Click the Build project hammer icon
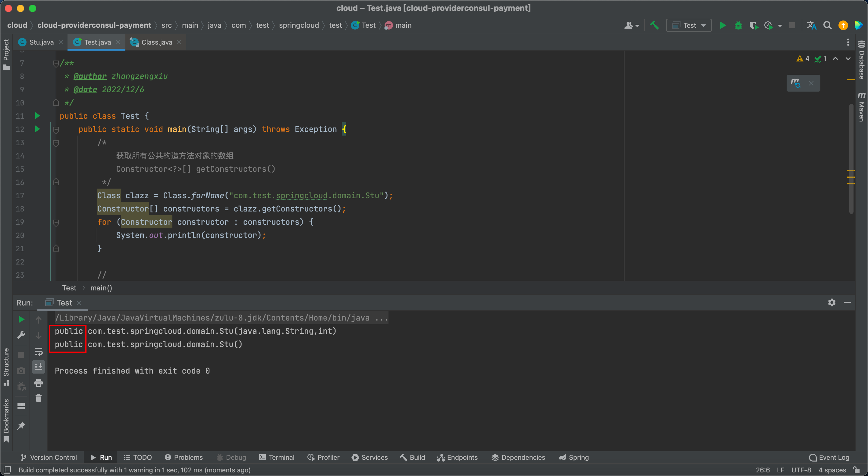Screen dimensions: 868x476 [x=654, y=25]
